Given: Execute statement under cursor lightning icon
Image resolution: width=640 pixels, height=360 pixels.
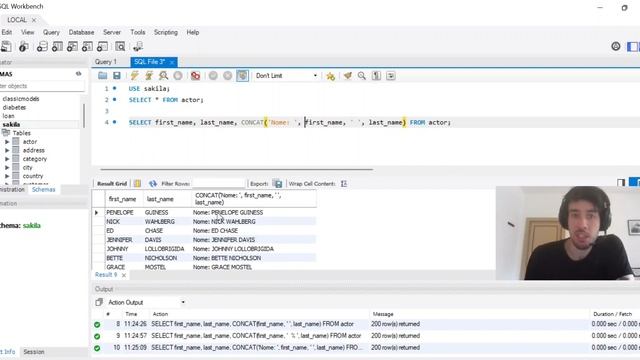Looking at the screenshot, I should coord(149,76).
